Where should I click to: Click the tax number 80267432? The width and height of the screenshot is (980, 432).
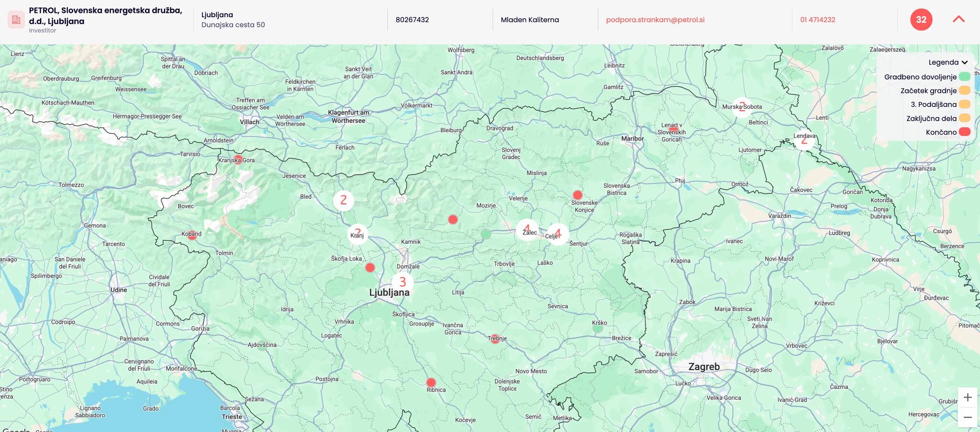(x=412, y=20)
